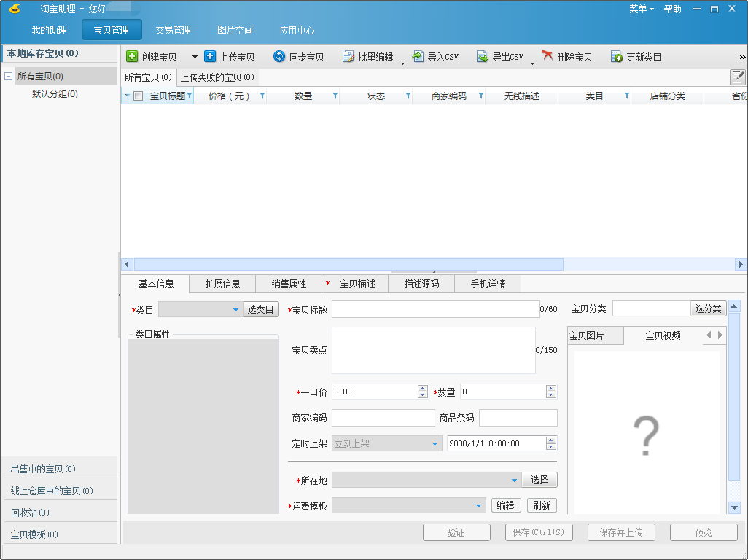
Task: Switch to 应用中心 tab
Action: [x=297, y=30]
